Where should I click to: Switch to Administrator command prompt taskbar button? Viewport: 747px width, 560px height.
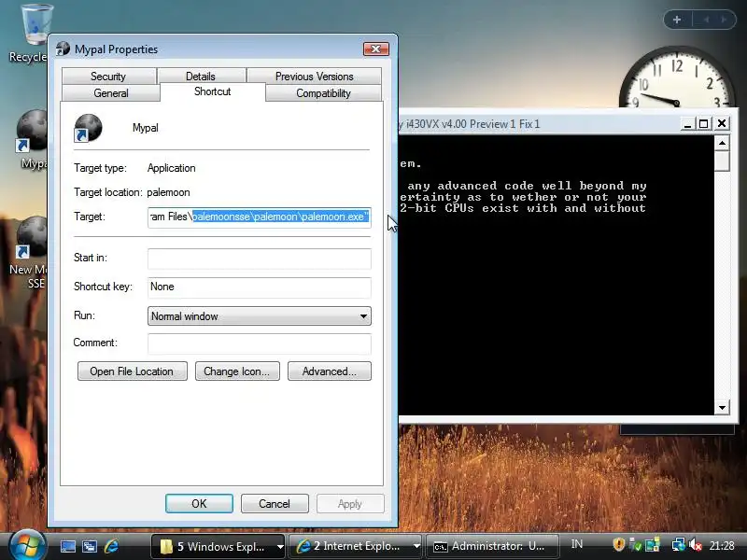pos(492,546)
